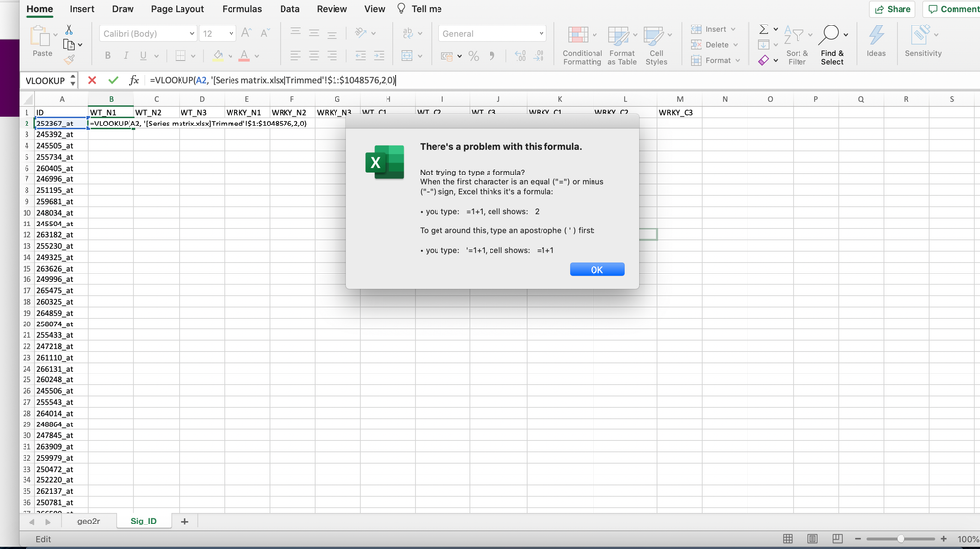Click the Paste clipboard icon

pos(40,36)
